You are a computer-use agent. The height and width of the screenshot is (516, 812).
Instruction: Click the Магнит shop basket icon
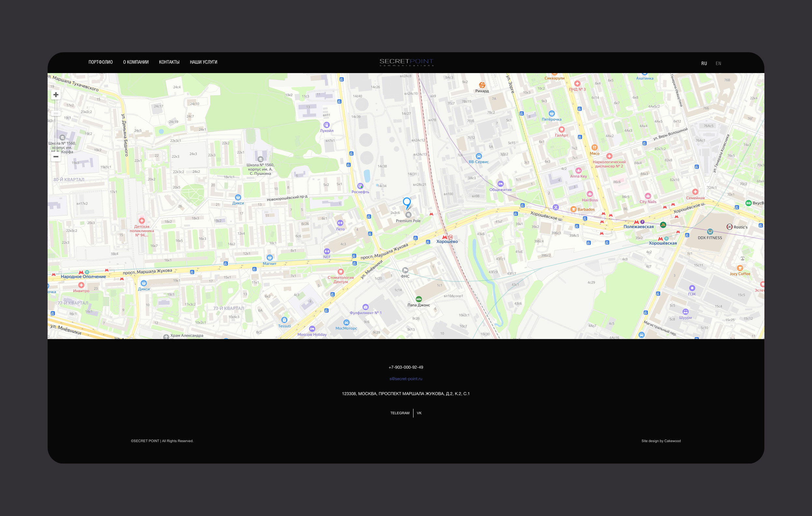pos(269,258)
